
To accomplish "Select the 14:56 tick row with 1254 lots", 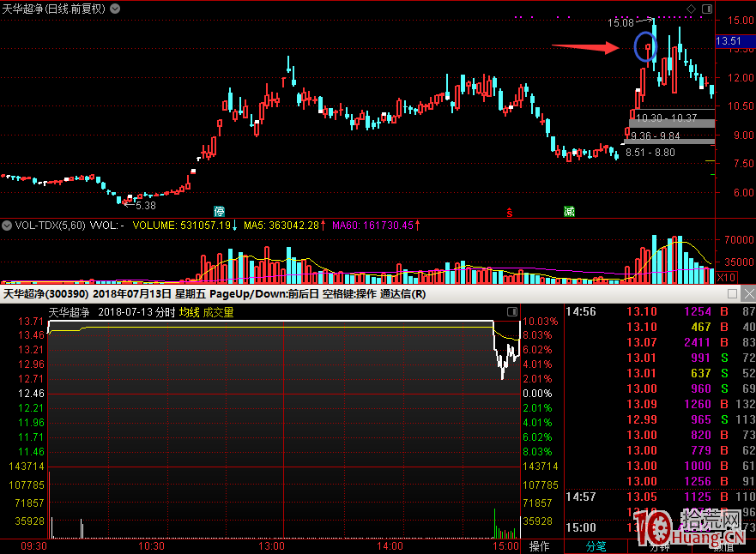I will (660, 311).
